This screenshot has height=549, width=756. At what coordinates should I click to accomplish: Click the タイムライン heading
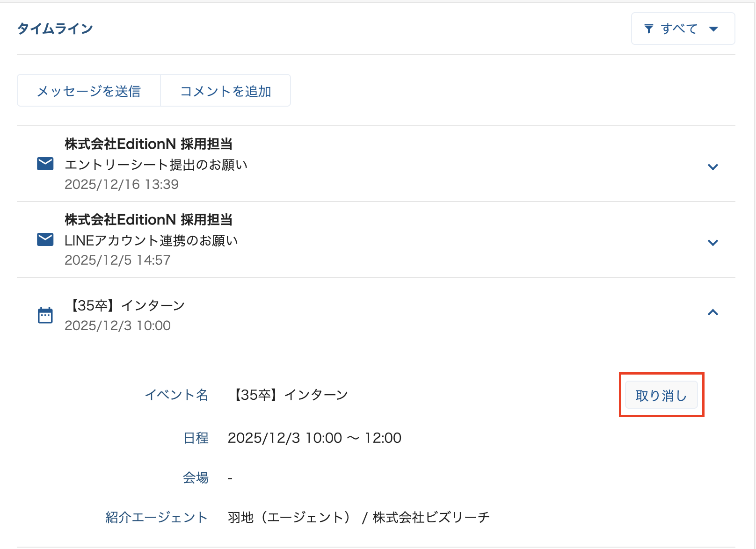55,29
